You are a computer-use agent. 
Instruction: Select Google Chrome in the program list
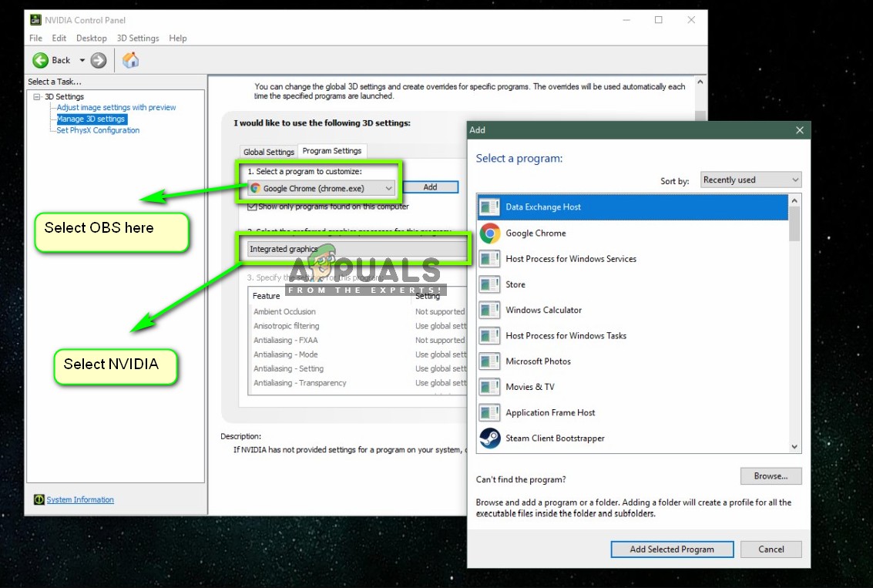(536, 233)
